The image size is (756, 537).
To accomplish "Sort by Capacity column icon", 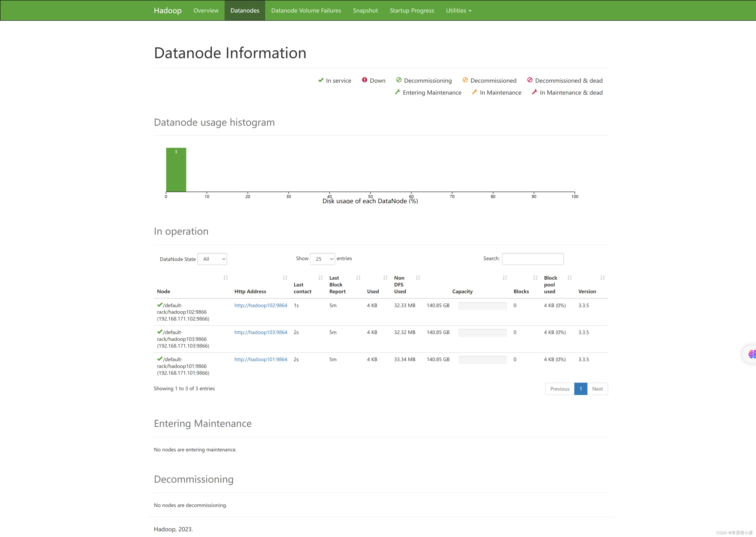I will pos(505,278).
